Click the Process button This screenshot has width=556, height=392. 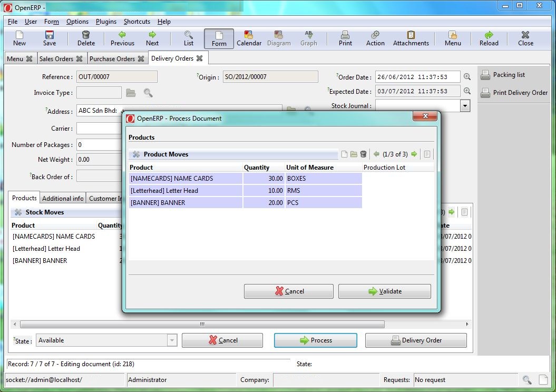click(316, 340)
